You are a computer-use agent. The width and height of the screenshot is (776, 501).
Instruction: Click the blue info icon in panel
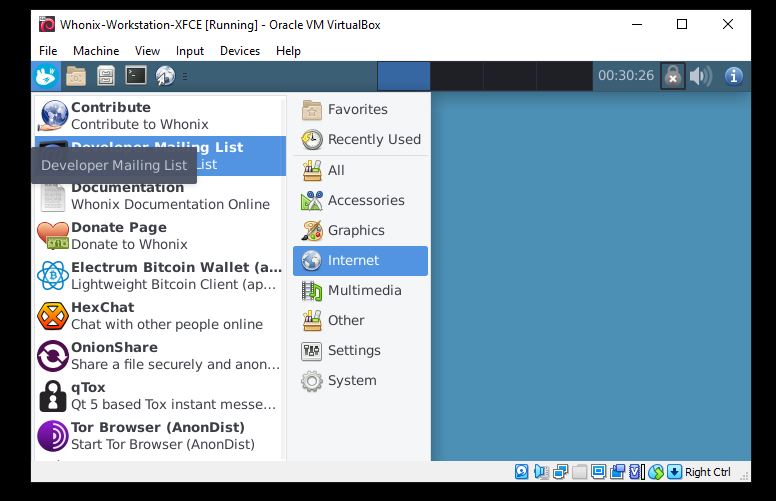pyautogui.click(x=733, y=76)
